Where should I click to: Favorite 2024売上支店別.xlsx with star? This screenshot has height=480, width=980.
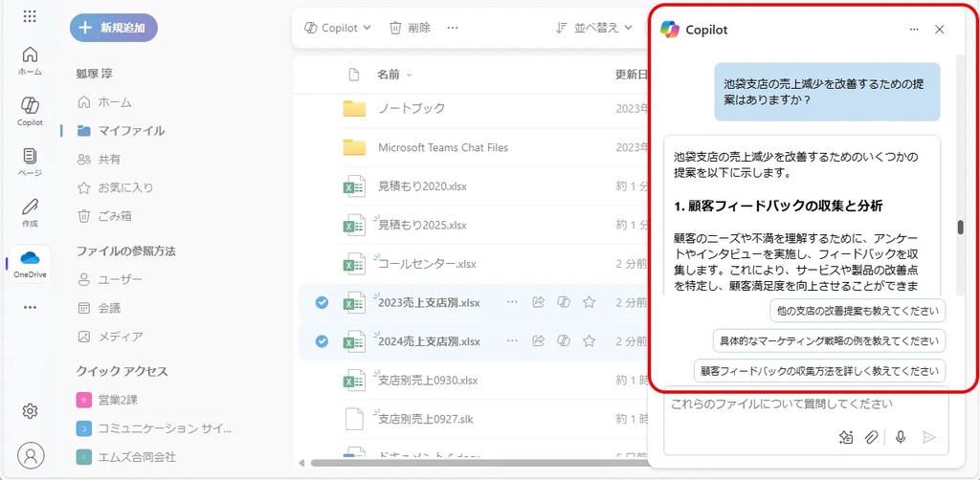[589, 340]
